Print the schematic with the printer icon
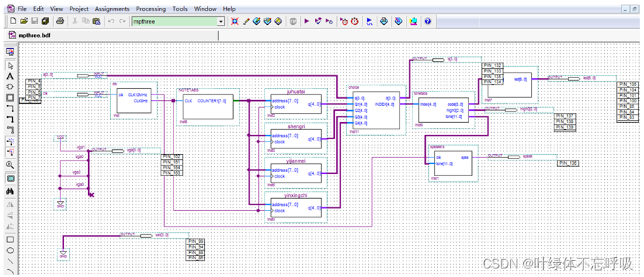Image resolution: width=644 pixels, height=277 pixels. click(60, 21)
